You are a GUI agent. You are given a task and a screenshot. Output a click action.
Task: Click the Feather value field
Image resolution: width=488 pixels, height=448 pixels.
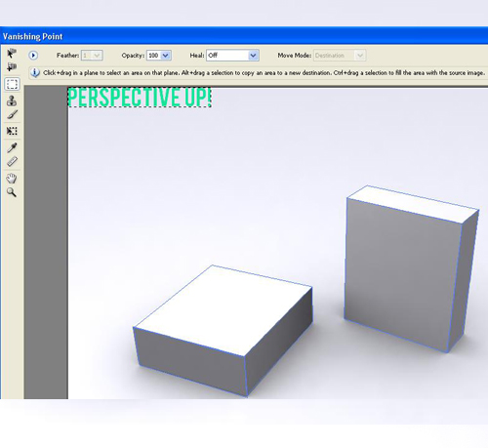(86, 56)
